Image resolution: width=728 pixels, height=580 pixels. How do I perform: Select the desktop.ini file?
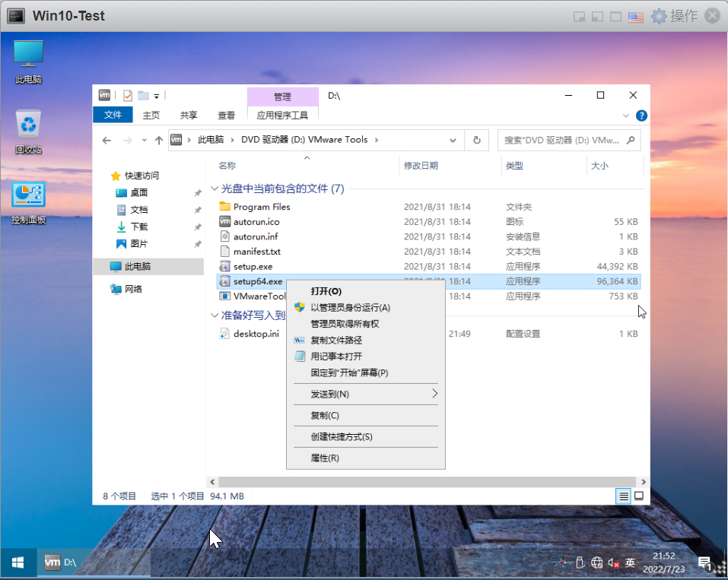point(256,334)
